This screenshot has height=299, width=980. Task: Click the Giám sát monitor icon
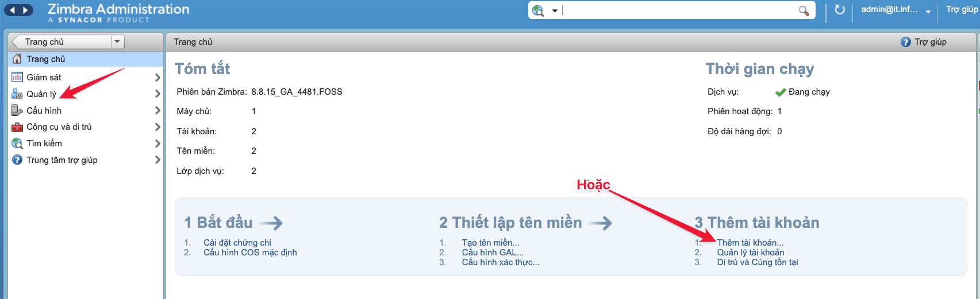[17, 77]
